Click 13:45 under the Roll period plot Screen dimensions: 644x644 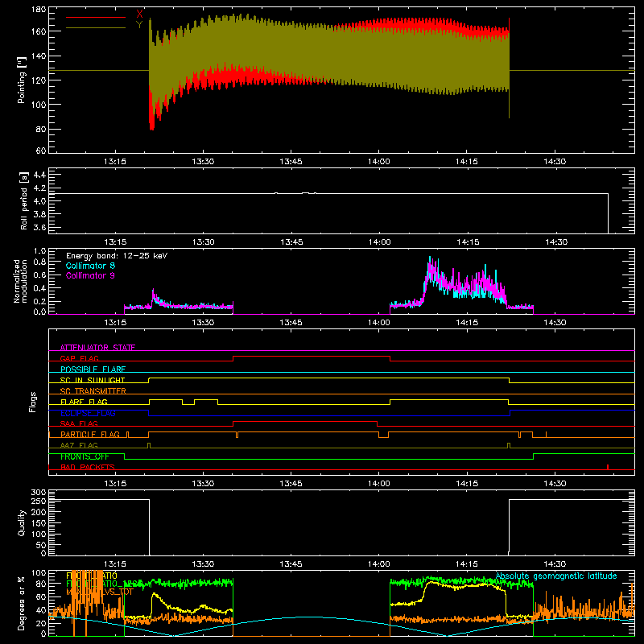pos(291,242)
